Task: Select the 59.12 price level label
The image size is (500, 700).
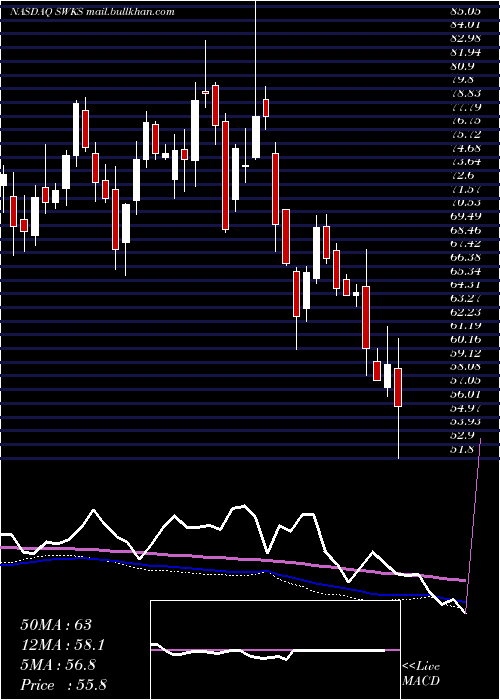Action: tap(466, 356)
